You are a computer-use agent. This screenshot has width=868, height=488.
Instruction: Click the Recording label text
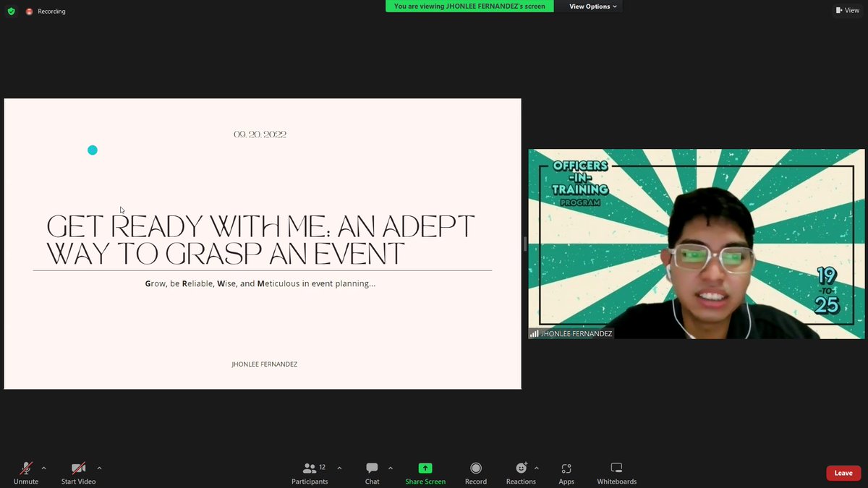tap(52, 12)
